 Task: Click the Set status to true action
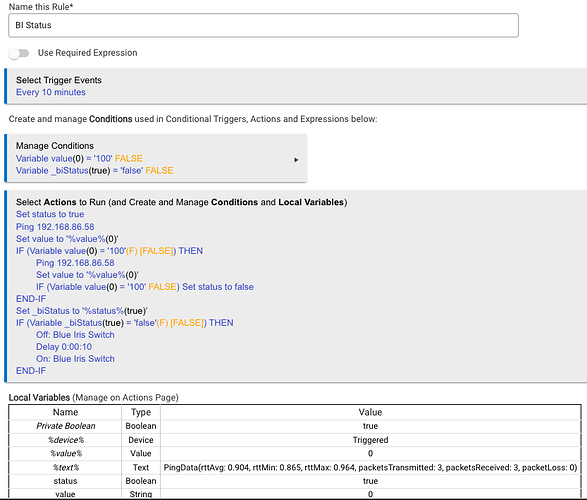50,214
